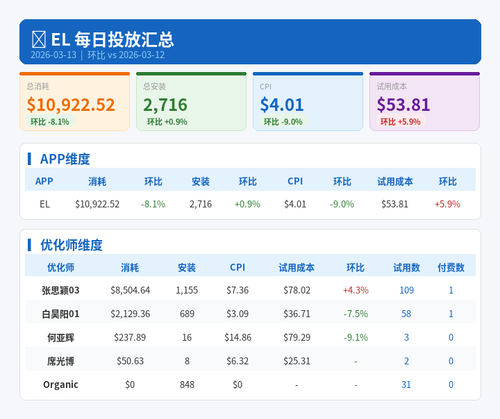Click installs 689 in 白昊阳01 row

coord(187,314)
